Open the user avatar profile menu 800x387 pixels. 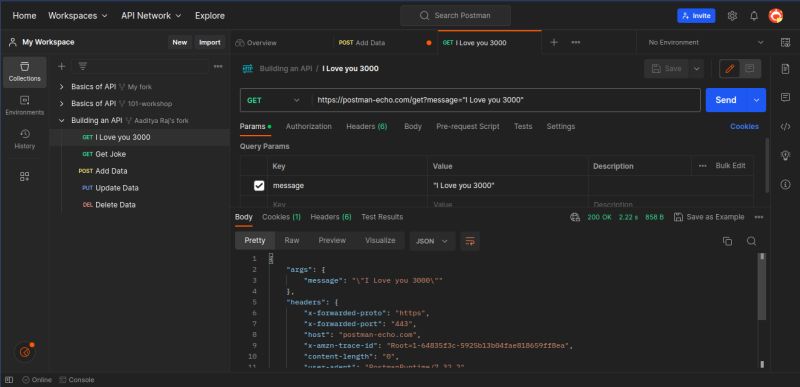pos(776,16)
